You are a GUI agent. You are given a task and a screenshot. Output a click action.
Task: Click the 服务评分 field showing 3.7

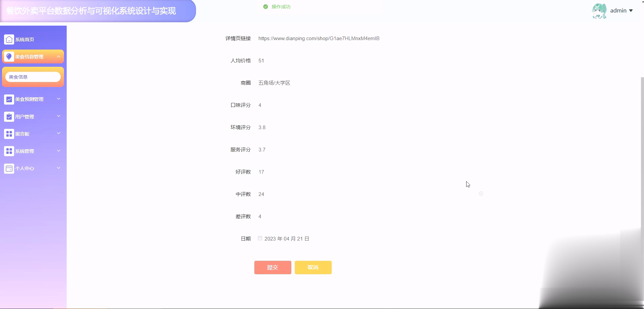(371, 150)
